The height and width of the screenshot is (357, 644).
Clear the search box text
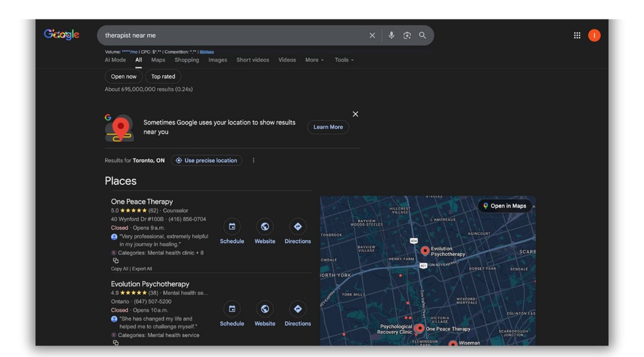coord(372,35)
